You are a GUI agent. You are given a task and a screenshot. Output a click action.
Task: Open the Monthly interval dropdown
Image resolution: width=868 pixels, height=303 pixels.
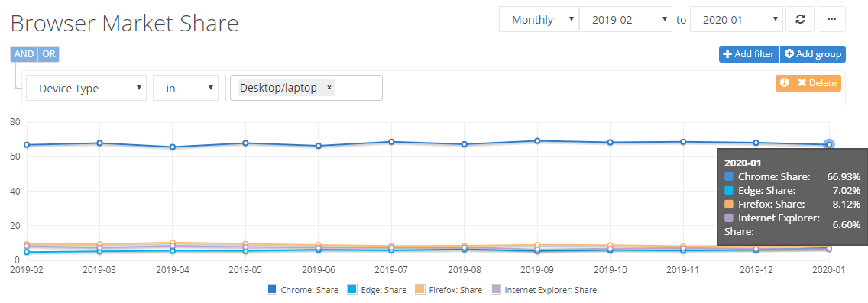click(x=539, y=19)
